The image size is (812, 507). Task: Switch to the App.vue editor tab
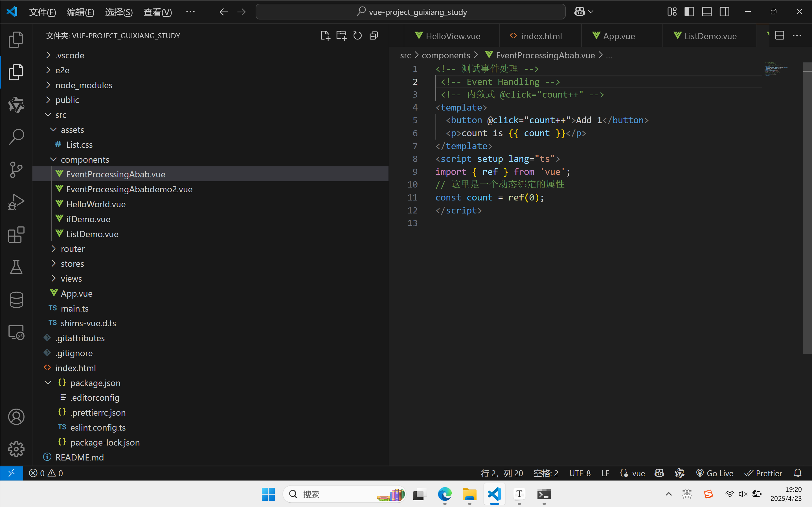(618, 36)
